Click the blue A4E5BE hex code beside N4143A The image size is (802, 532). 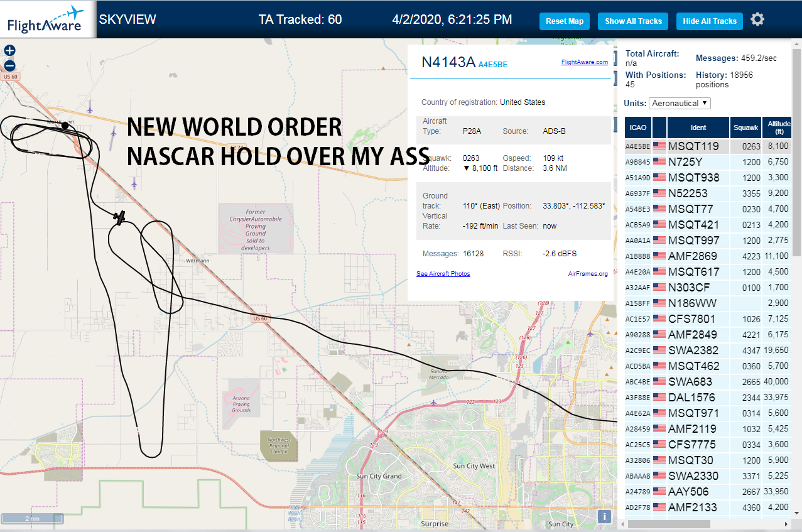point(493,64)
